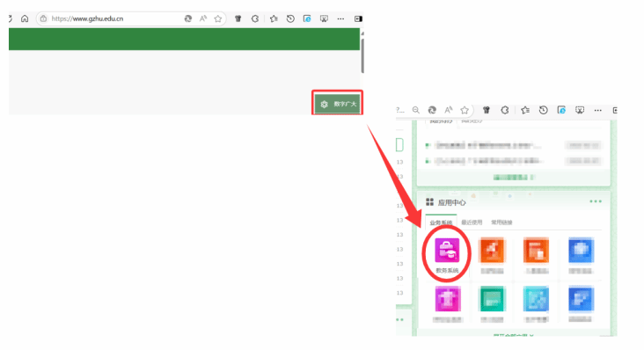Click the home icon in gzhu.edu.cn window
Viewport: 644px width, 350px height.
point(25,18)
